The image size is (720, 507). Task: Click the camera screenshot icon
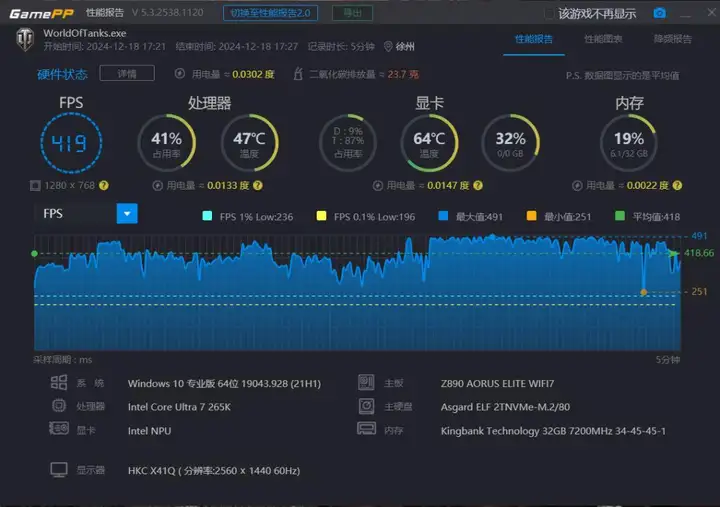(x=659, y=13)
